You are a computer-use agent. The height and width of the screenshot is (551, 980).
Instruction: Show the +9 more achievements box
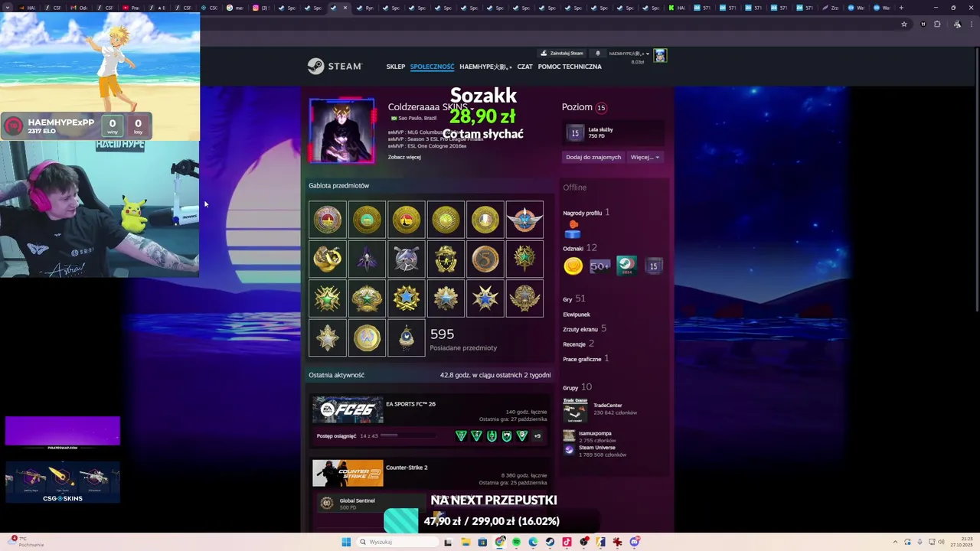(537, 435)
